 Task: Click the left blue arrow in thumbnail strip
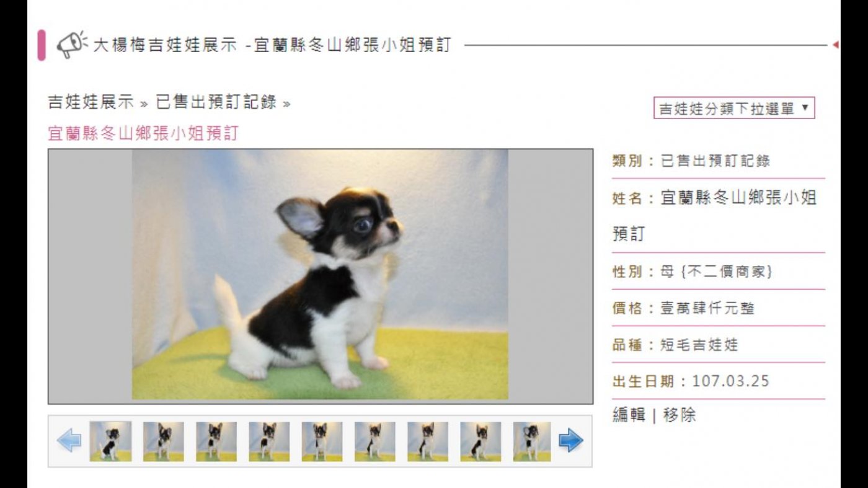[69, 441]
